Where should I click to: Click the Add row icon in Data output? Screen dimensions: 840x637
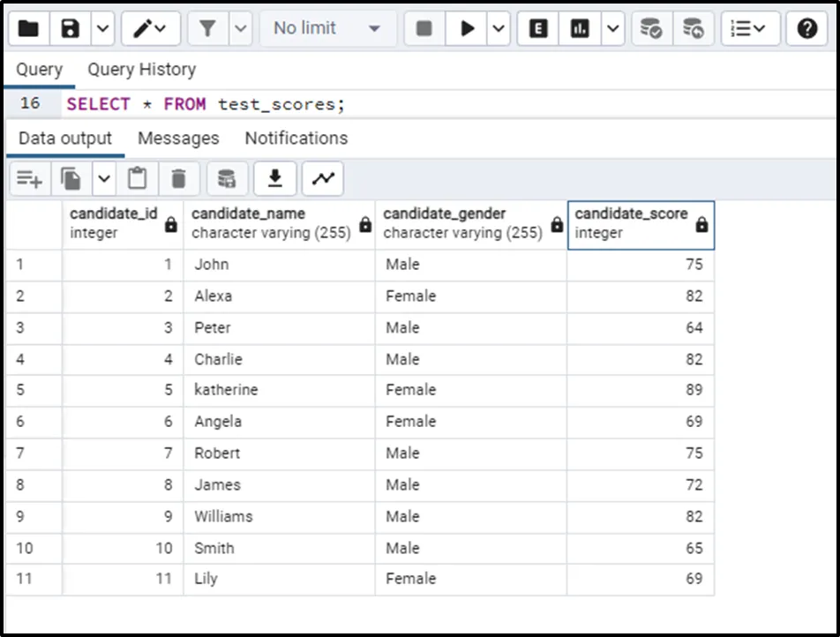point(29,179)
